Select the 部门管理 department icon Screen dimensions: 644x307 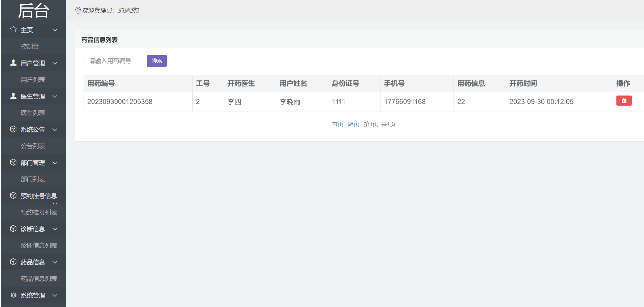coord(13,162)
